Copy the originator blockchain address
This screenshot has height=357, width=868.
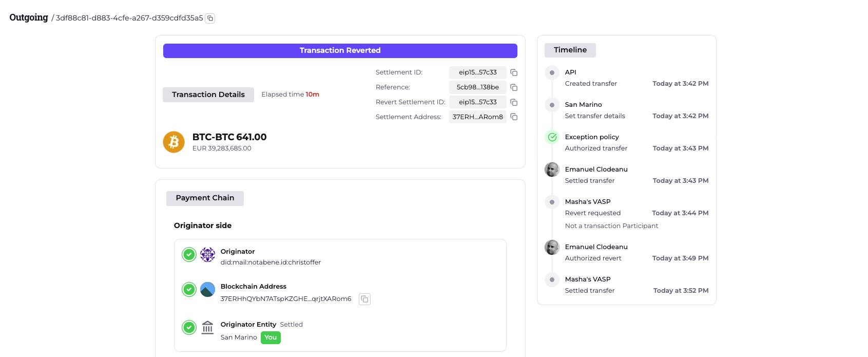tap(364, 299)
